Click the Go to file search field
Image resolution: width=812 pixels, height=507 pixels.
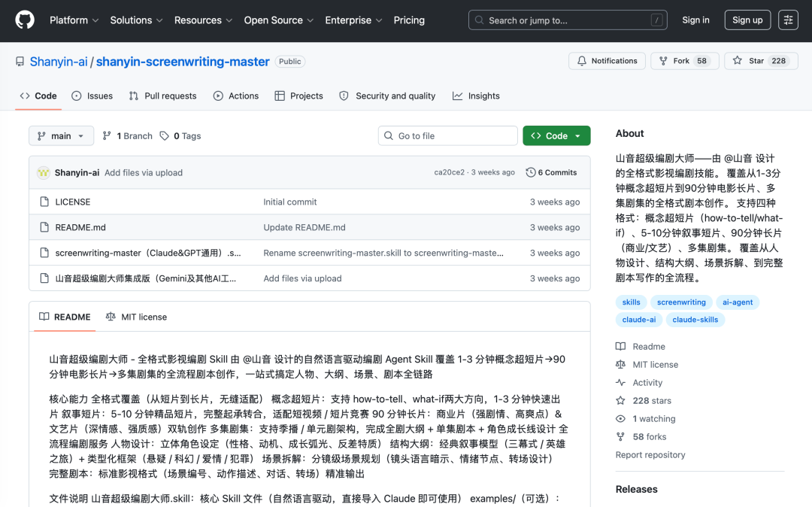[447, 136]
